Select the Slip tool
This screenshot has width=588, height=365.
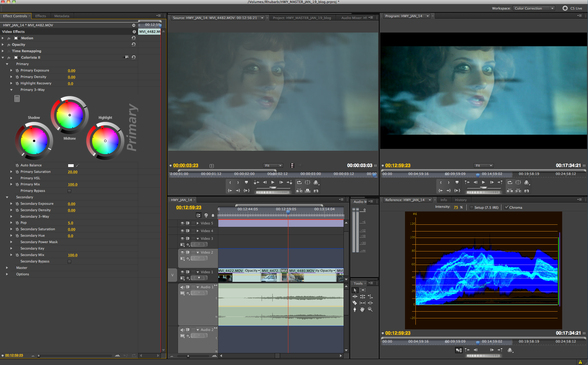[x=363, y=303]
